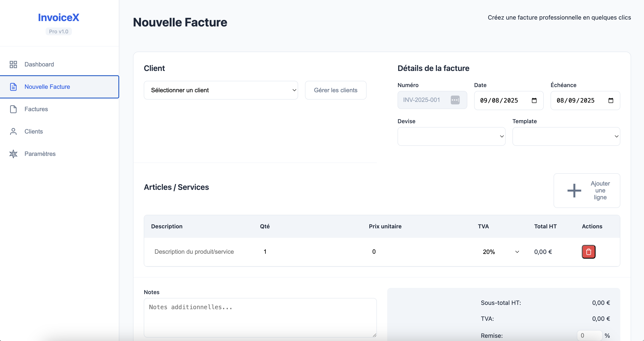Open the Sélectionner un client dropdown
Viewport: 644px width, 341px height.
coord(221,90)
